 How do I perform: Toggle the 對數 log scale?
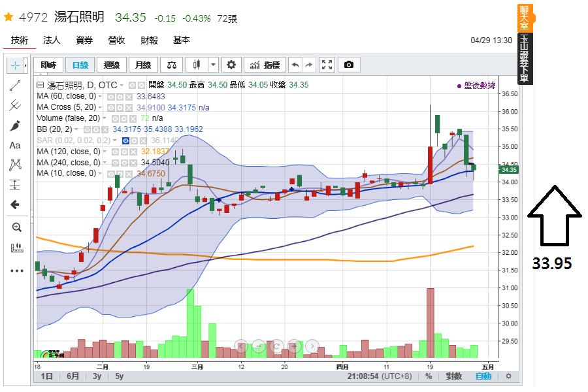(454, 376)
